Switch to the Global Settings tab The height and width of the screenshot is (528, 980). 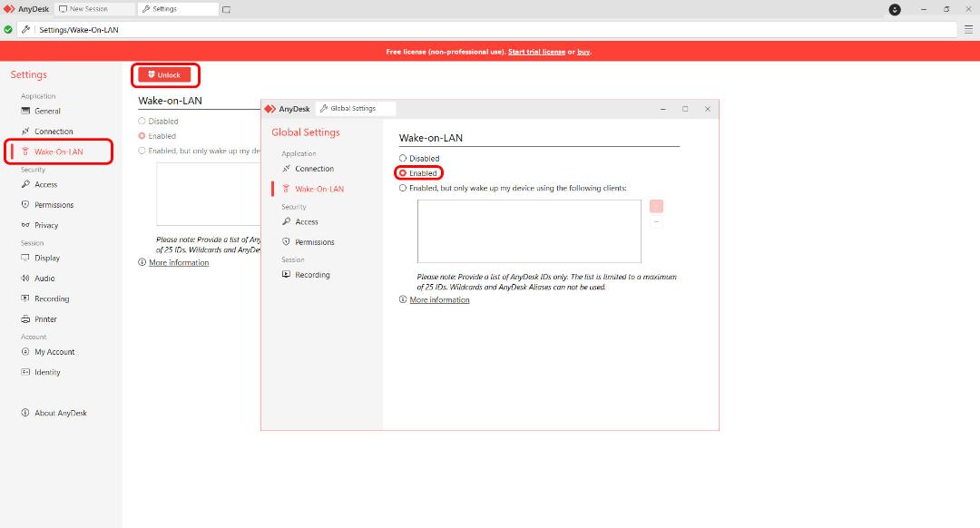pyautogui.click(x=355, y=109)
